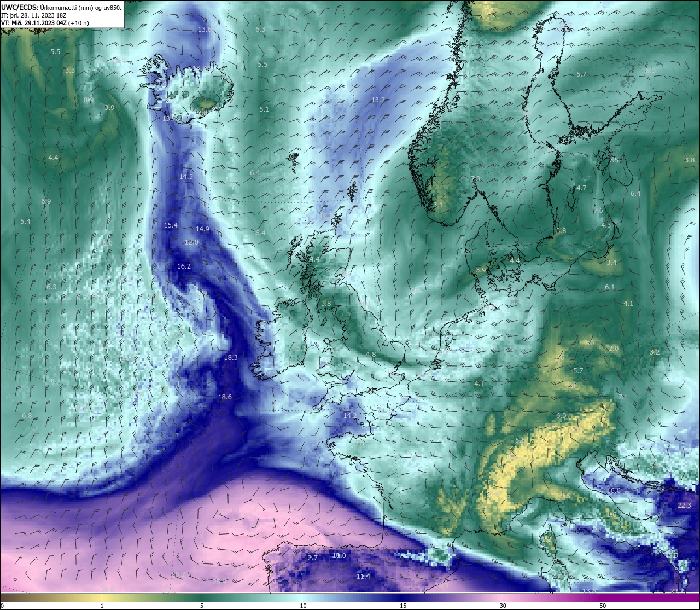Click the 6.0 value over central Europe
700x610 pixels.
tap(561, 416)
